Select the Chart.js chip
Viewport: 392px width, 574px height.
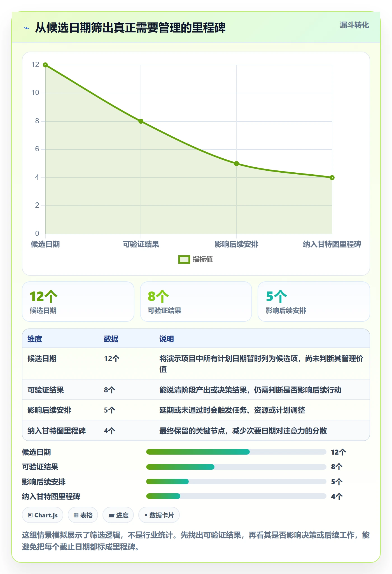pyautogui.click(x=43, y=515)
